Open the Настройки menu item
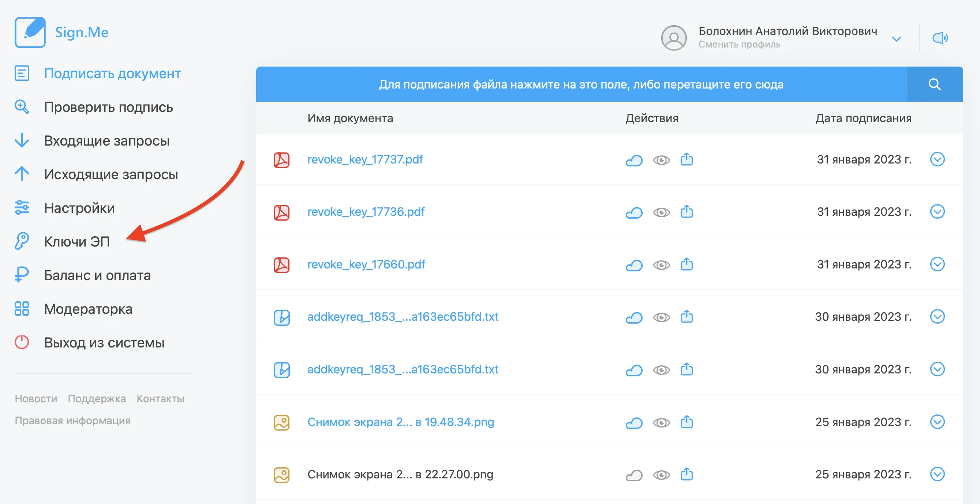 click(79, 208)
